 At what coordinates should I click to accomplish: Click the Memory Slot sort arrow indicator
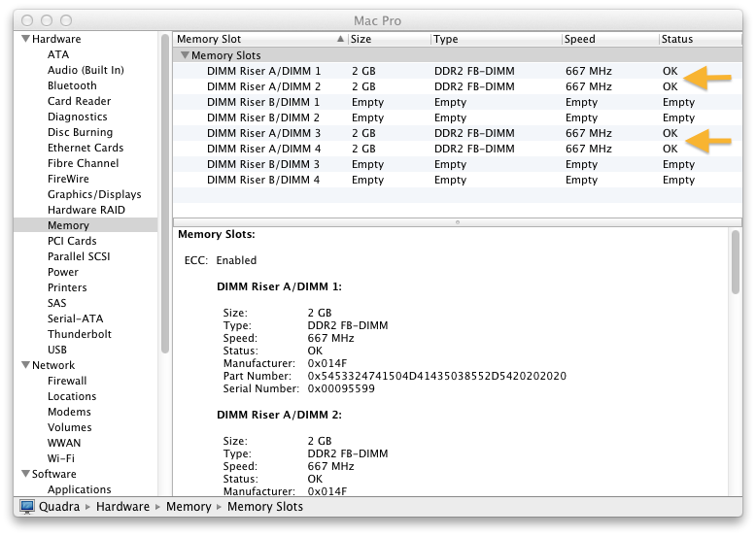pyautogui.click(x=340, y=39)
